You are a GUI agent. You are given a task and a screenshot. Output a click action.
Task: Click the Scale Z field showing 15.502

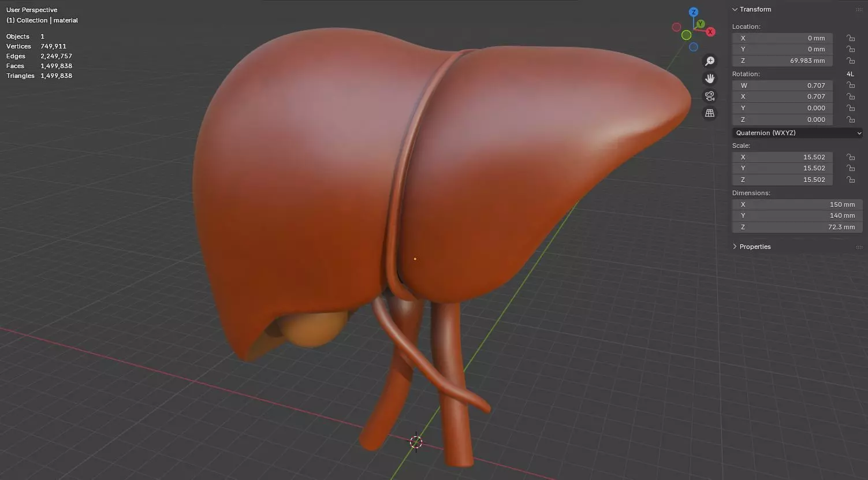[783, 180]
